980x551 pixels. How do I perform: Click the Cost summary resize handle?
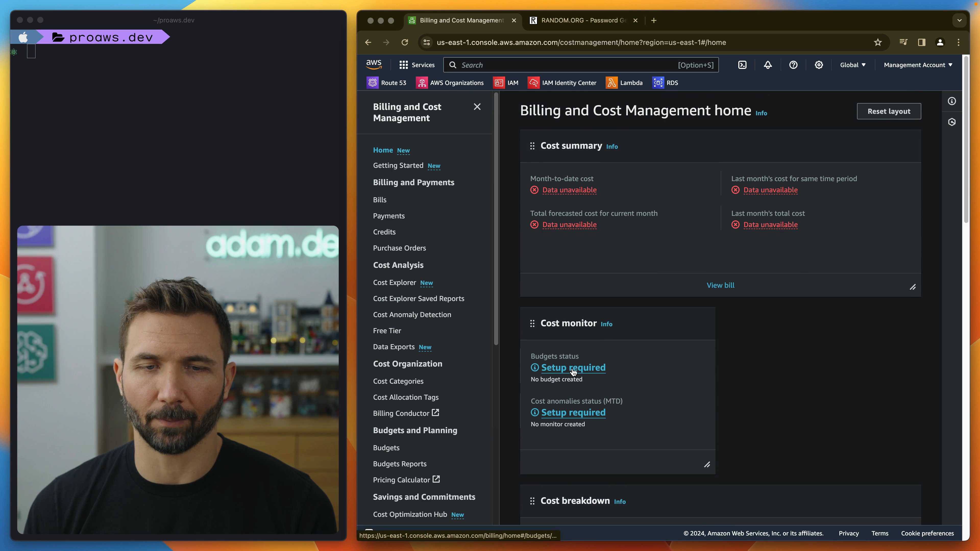[913, 287]
